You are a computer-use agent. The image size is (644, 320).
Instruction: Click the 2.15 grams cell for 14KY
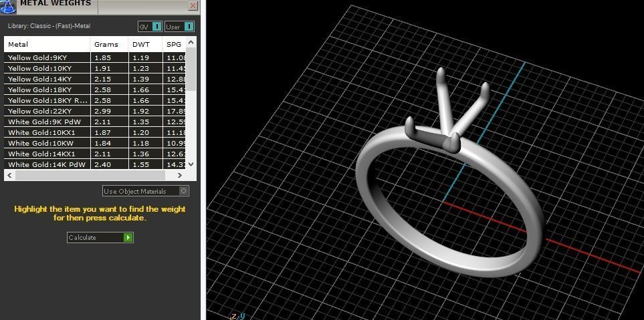109,79
